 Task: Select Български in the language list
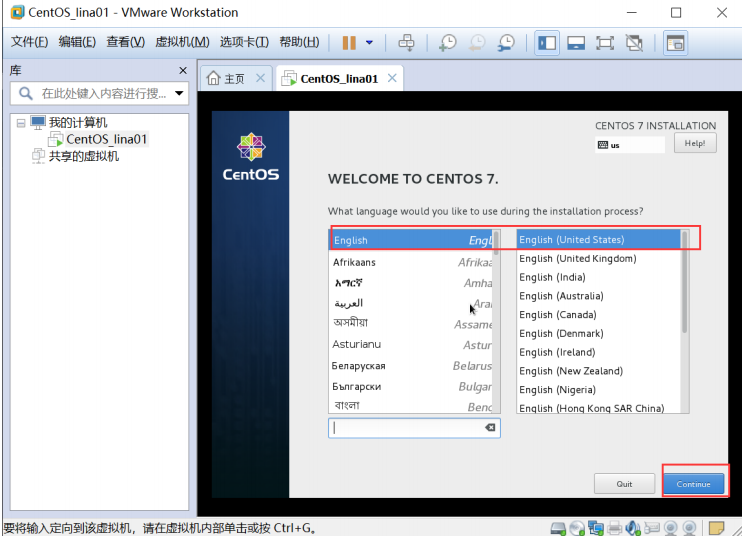pyautogui.click(x=411, y=386)
